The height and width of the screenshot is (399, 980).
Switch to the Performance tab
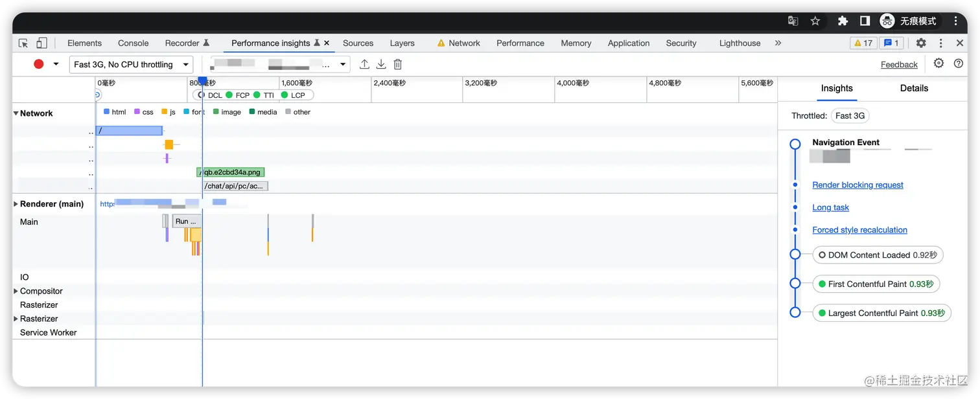[520, 43]
